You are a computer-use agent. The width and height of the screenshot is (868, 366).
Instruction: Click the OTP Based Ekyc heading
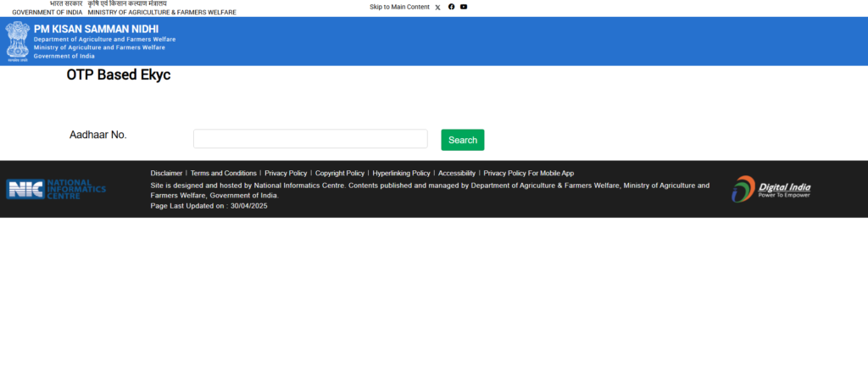[119, 75]
